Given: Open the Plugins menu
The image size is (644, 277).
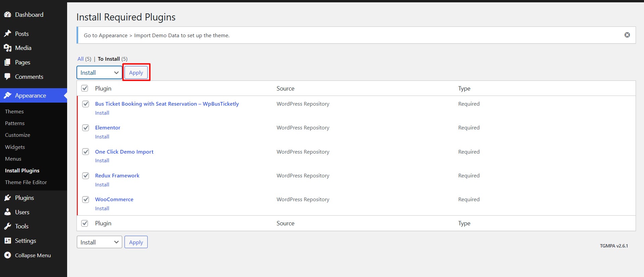Looking at the screenshot, I should coord(24,198).
